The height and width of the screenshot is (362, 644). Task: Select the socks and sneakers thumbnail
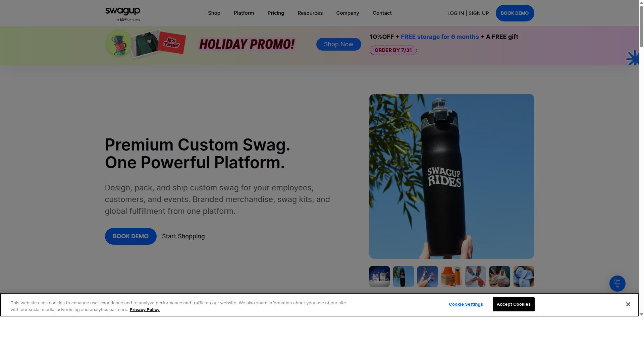(427, 277)
